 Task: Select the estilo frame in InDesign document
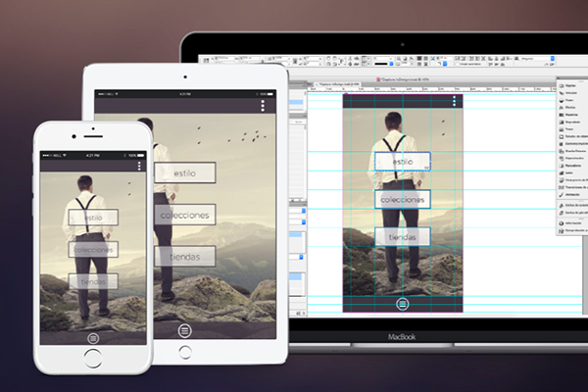click(403, 162)
